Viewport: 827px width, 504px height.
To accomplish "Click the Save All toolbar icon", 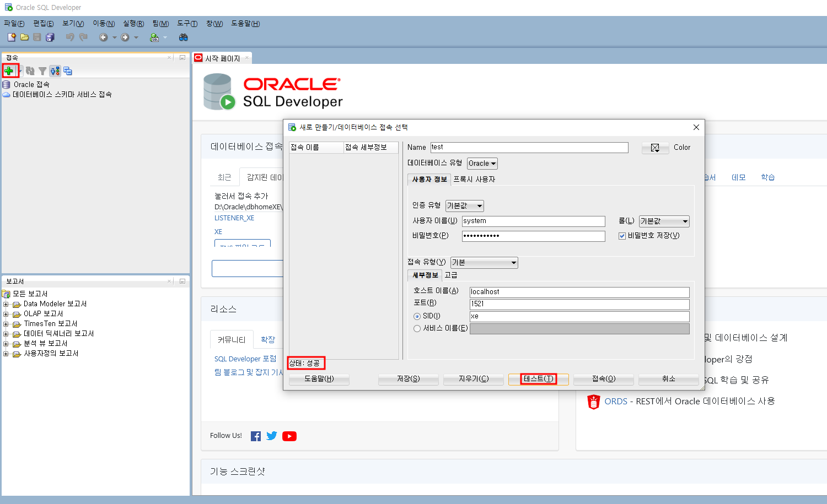I will [50, 37].
